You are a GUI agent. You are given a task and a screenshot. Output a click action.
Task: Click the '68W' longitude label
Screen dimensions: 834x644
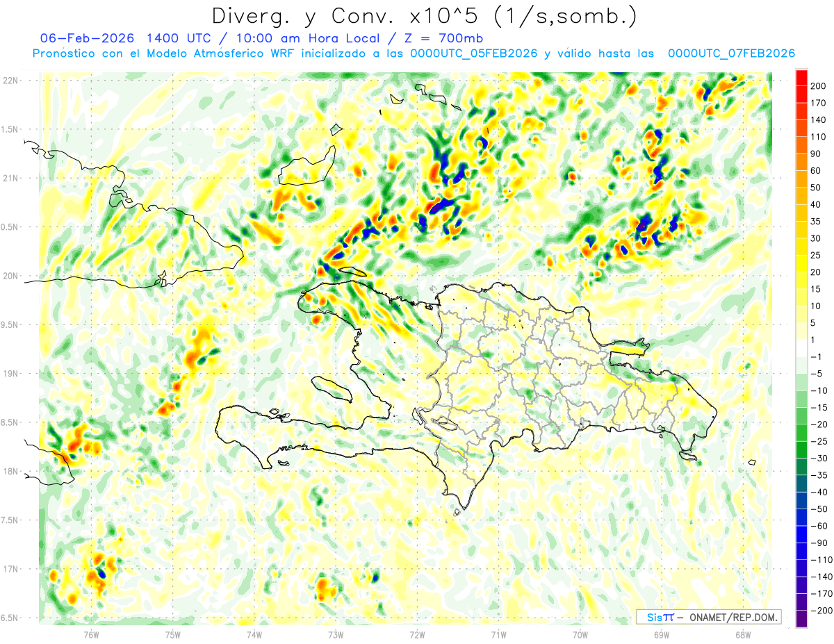[x=742, y=634]
